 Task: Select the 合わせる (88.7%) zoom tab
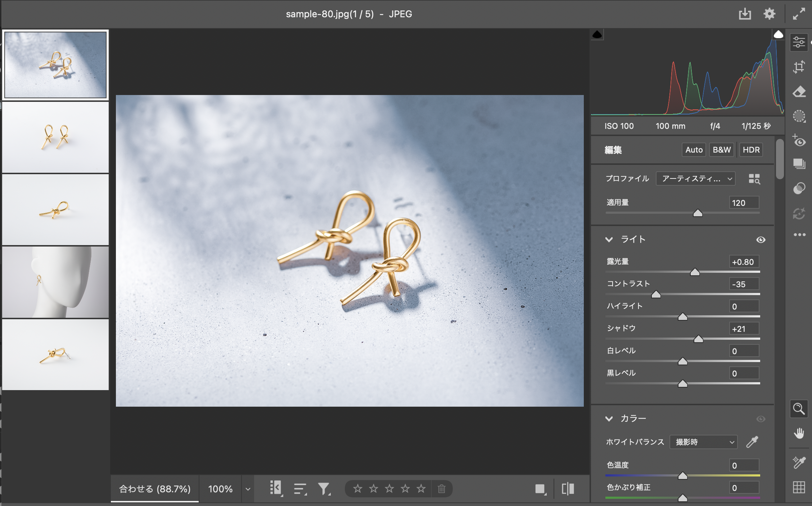pyautogui.click(x=155, y=489)
